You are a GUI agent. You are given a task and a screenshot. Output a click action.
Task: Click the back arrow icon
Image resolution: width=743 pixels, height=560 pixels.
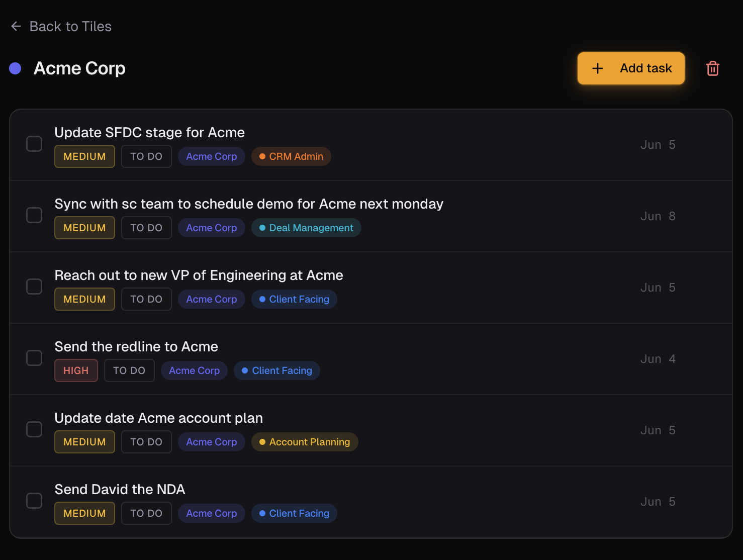point(16,26)
